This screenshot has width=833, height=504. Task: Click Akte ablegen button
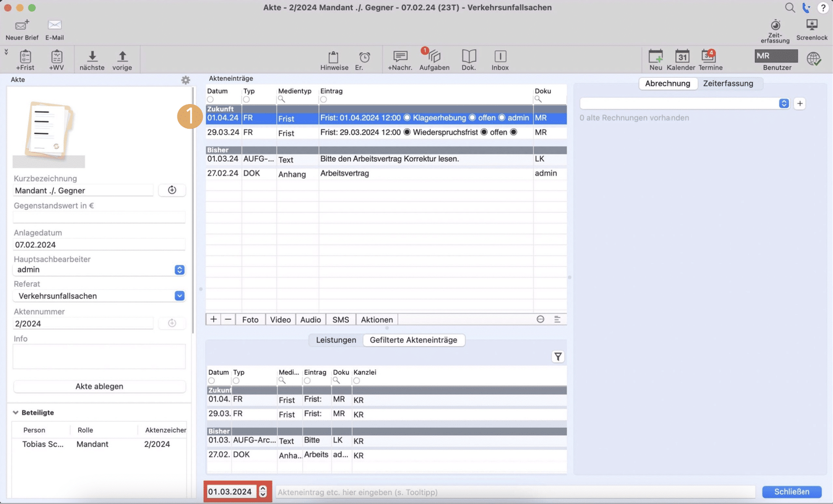tap(99, 386)
